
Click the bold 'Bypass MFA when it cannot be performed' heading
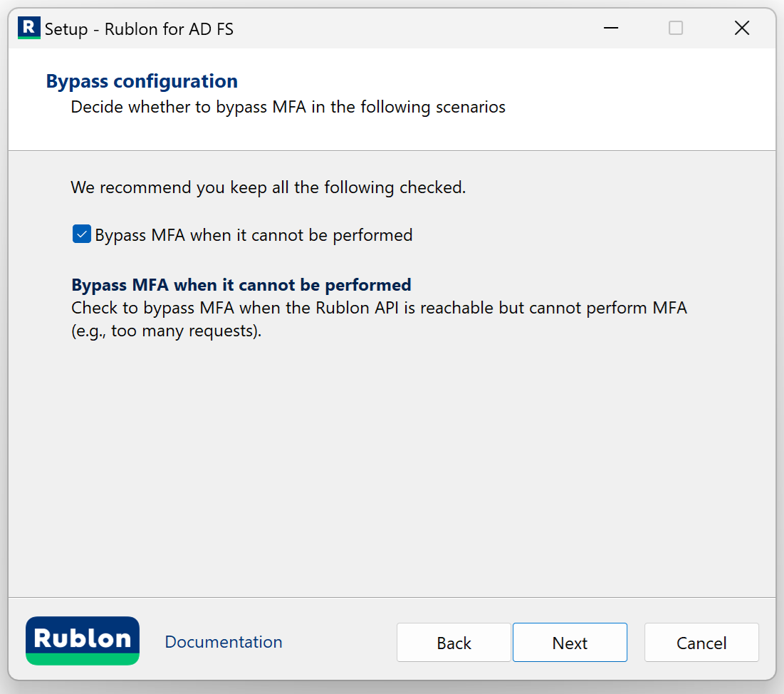coord(241,285)
